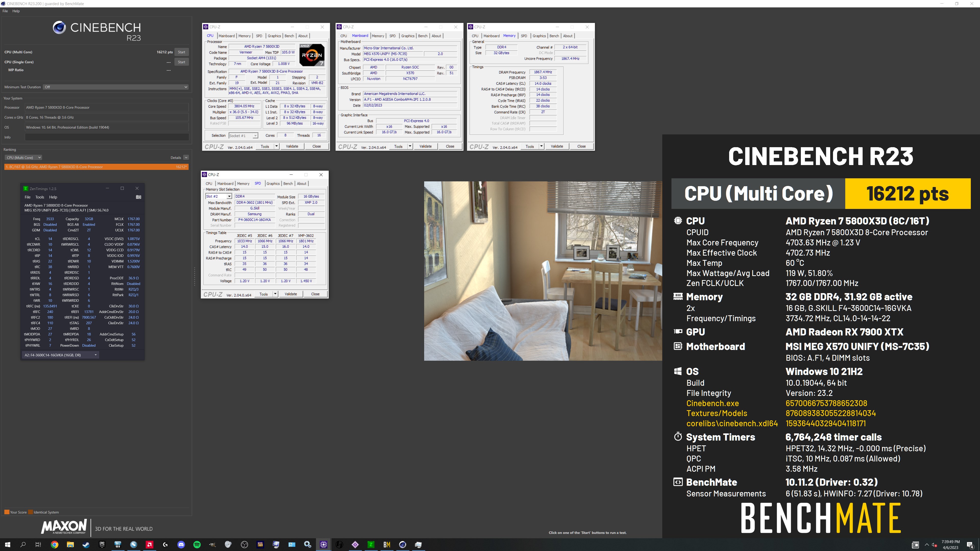Open About tab in the first CPU-Z window

(x=303, y=36)
